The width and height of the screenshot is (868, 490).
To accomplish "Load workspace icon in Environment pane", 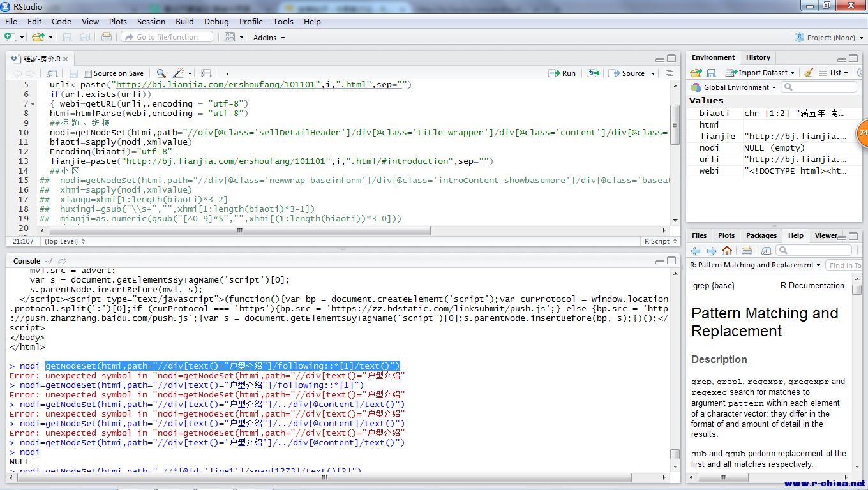I will pos(696,73).
